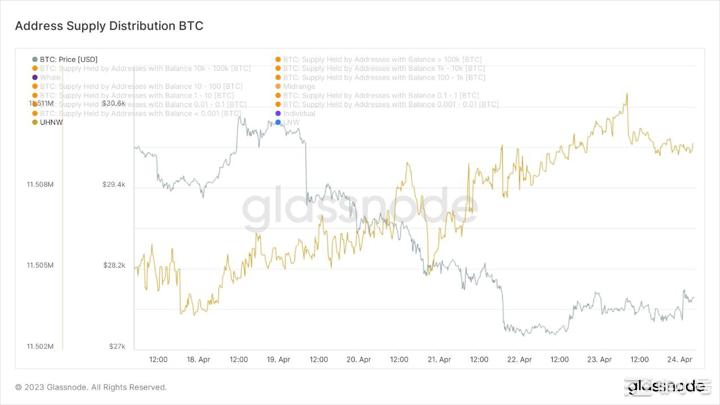Click the purple dot beside Whale

pos(35,77)
